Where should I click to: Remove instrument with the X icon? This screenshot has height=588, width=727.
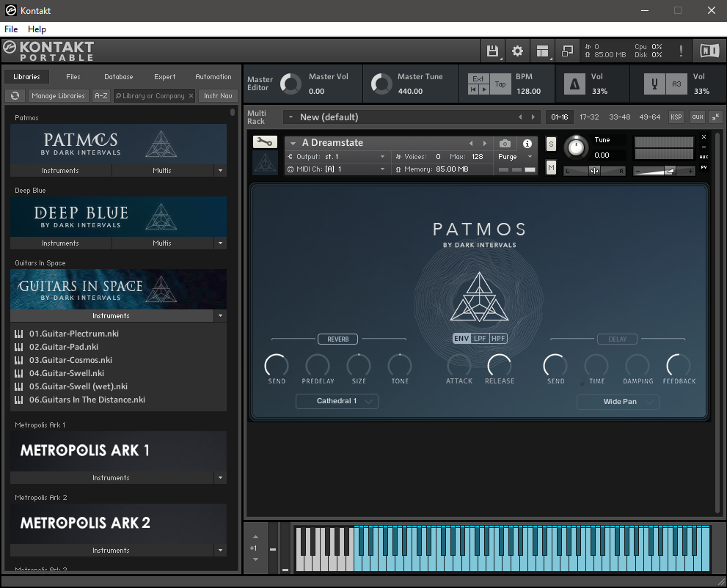pos(704,137)
